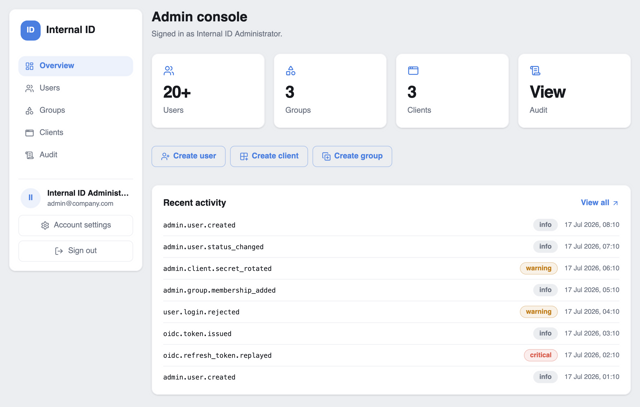The height and width of the screenshot is (407, 640).
Task: Click the Audit scroll icon in sidebar
Action: [x=29, y=155]
